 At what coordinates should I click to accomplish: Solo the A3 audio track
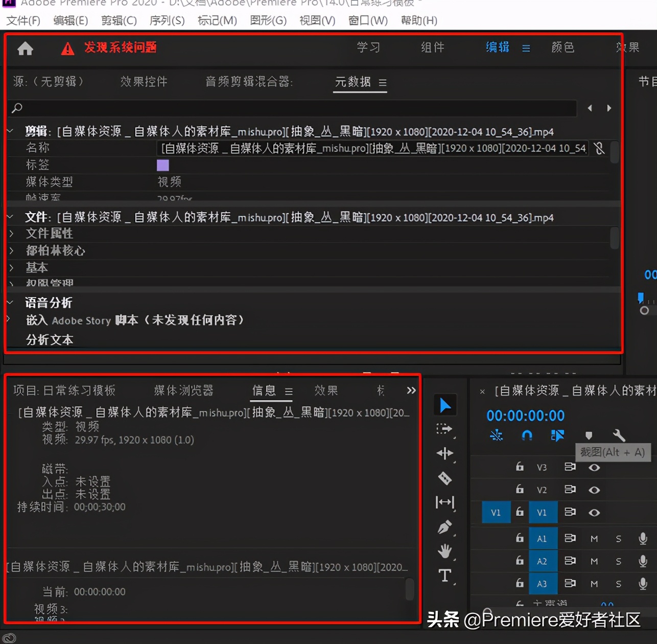click(x=618, y=583)
